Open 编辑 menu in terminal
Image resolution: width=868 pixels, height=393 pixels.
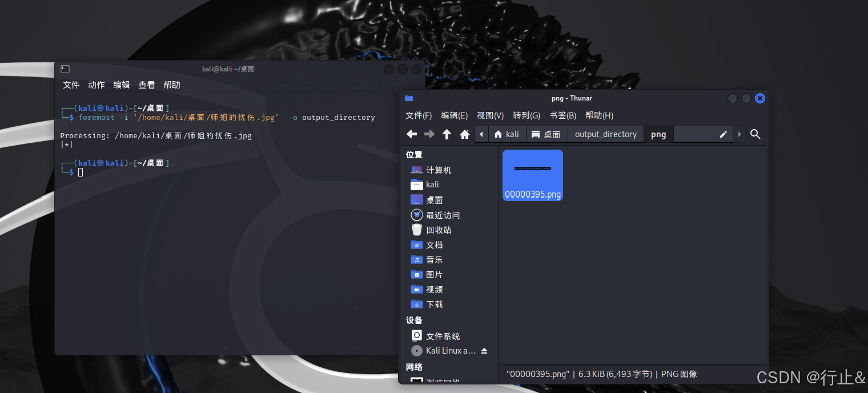[122, 85]
